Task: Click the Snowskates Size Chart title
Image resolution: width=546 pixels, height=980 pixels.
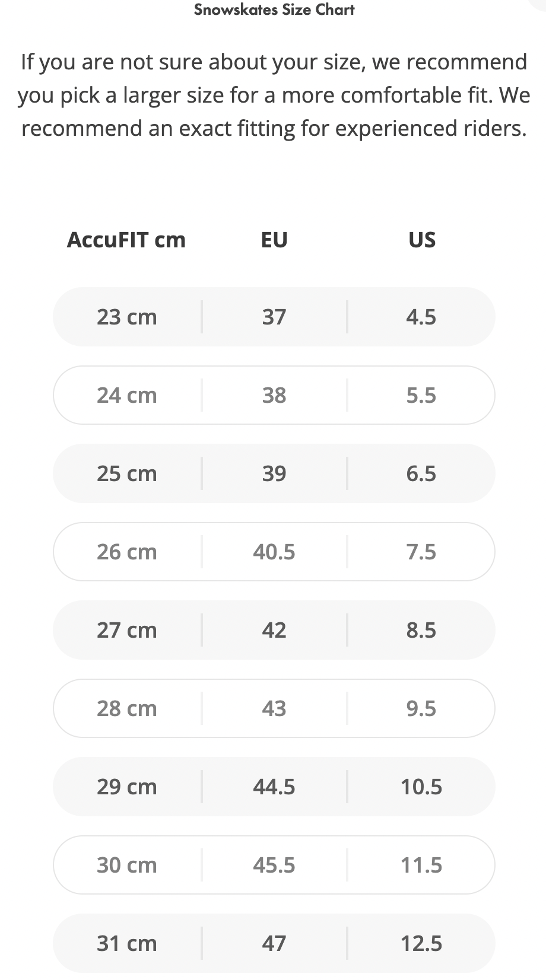Action: [x=274, y=9]
